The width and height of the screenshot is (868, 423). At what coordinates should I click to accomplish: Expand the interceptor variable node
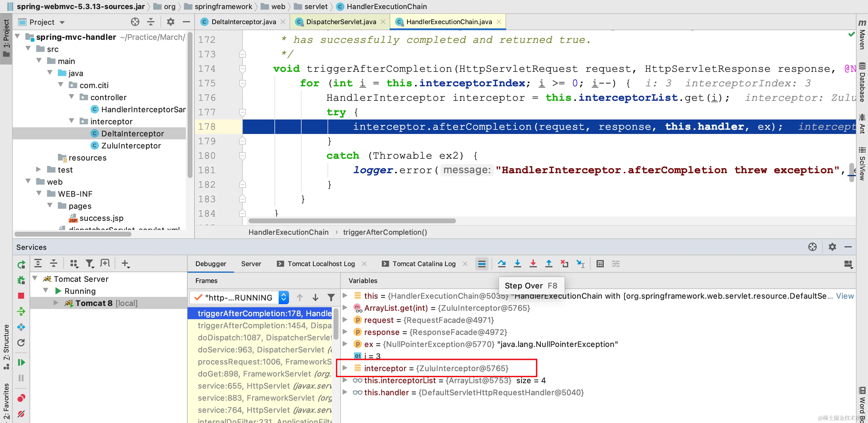click(x=345, y=367)
